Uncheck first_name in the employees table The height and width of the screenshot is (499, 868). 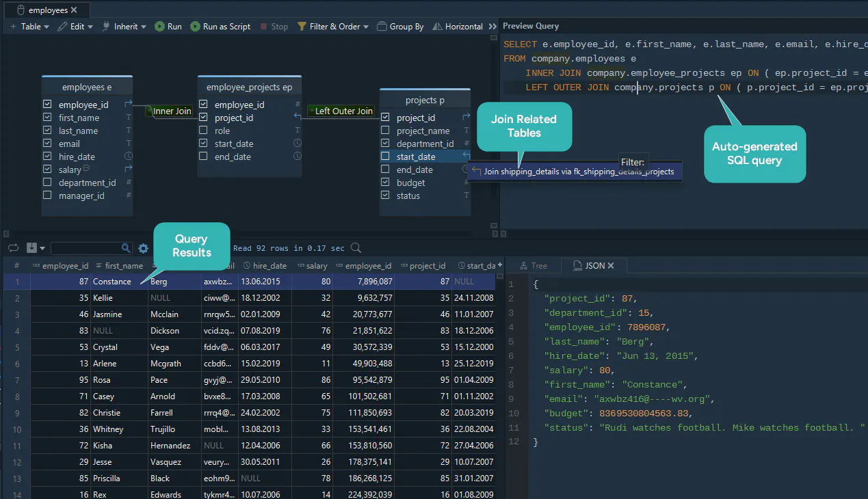(x=47, y=118)
